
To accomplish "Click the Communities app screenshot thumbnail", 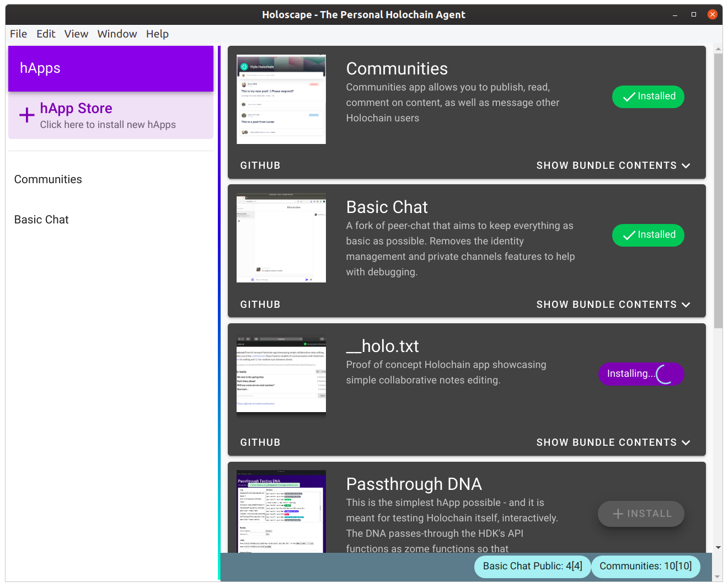I will pyautogui.click(x=281, y=99).
